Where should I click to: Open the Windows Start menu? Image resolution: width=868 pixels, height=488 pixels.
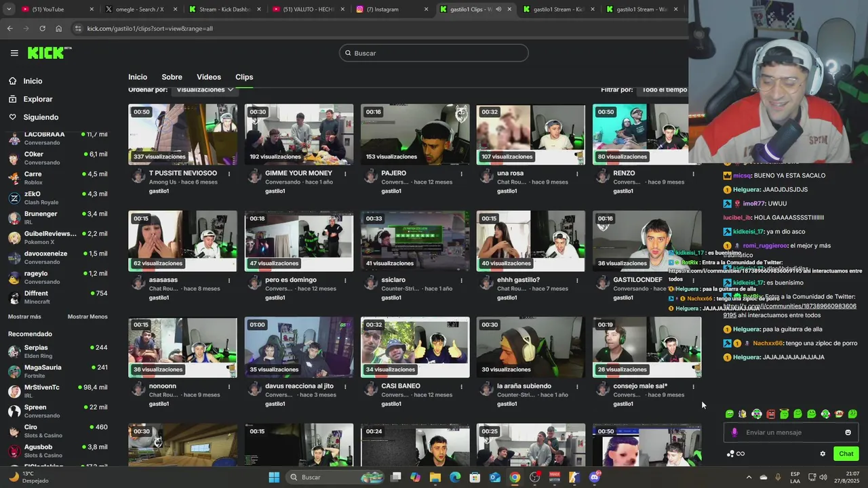(x=274, y=477)
